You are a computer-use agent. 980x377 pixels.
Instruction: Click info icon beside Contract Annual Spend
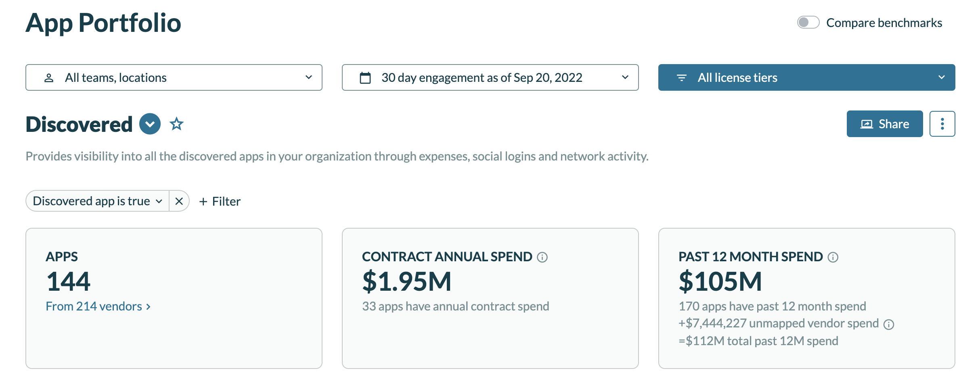542,257
